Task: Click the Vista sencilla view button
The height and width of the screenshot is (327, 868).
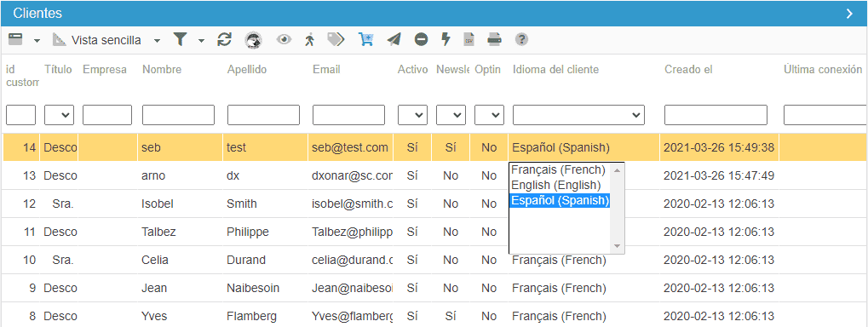Action: coord(97,40)
